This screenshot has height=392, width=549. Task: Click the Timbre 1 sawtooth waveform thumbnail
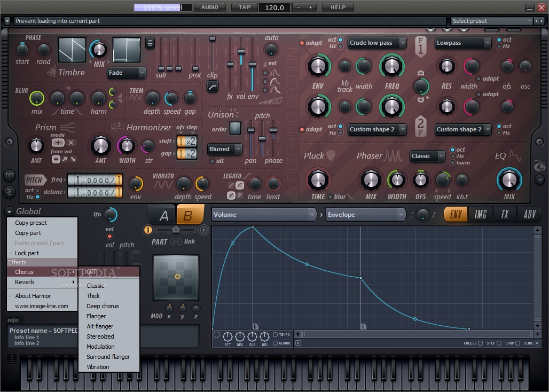click(72, 50)
